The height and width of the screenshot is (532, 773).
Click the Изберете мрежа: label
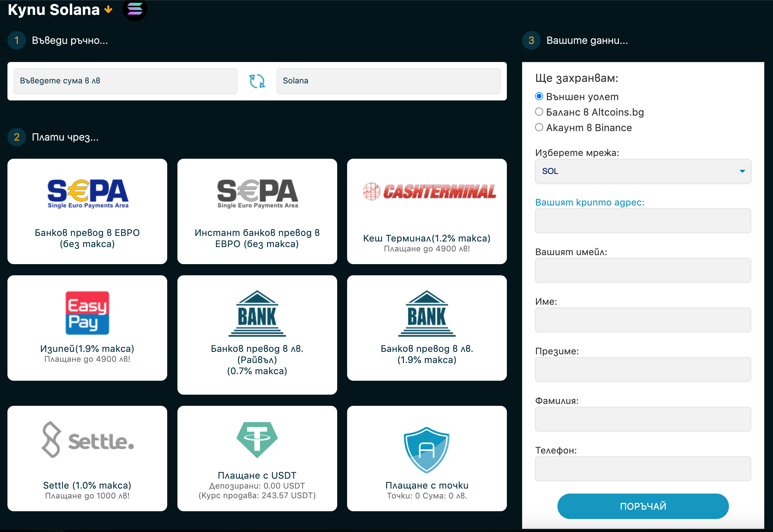[x=577, y=153]
